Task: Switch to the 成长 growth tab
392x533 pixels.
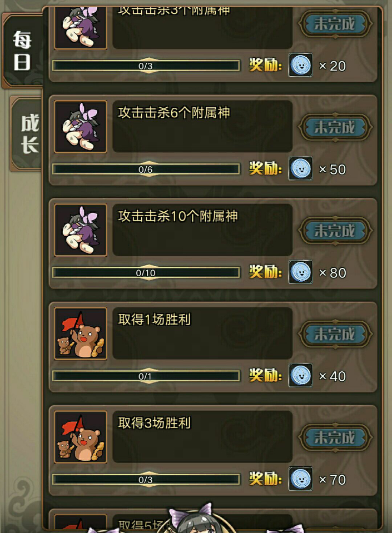Action: tap(27, 134)
